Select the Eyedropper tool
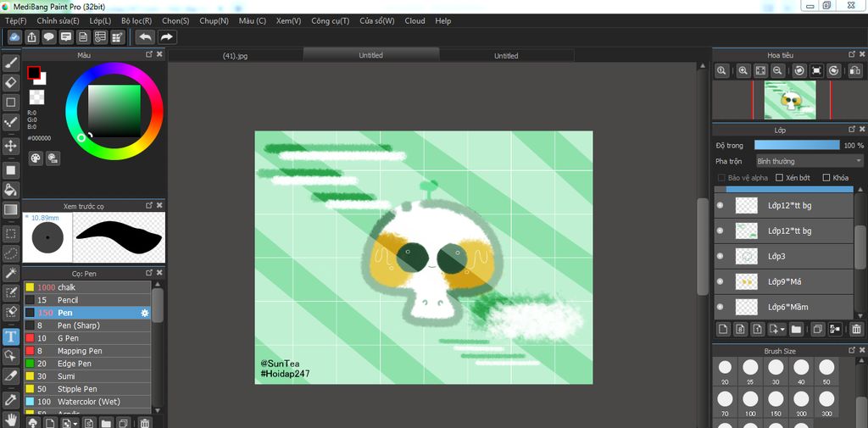 (10, 399)
